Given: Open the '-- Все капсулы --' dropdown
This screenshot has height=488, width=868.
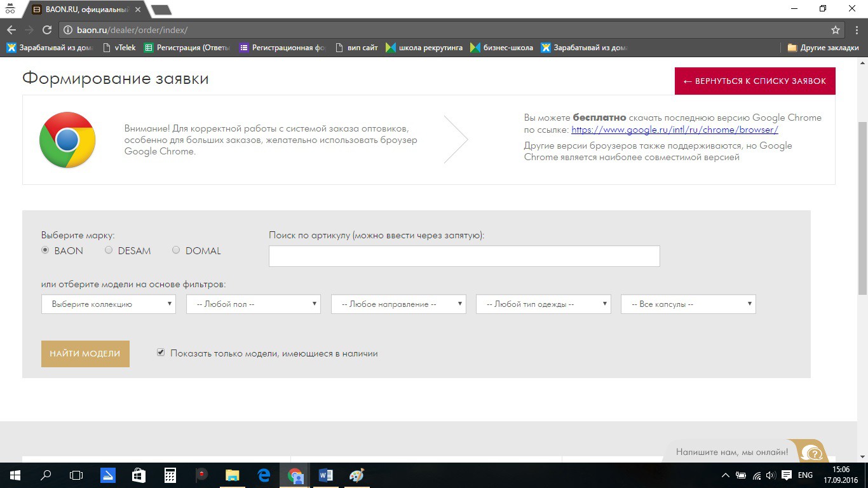Looking at the screenshot, I should (x=688, y=304).
